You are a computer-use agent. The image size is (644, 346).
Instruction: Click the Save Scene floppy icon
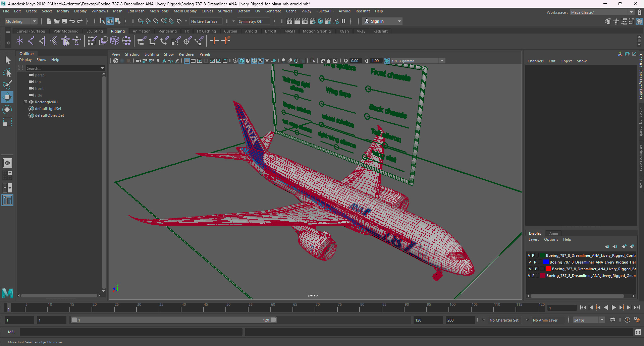coord(64,21)
